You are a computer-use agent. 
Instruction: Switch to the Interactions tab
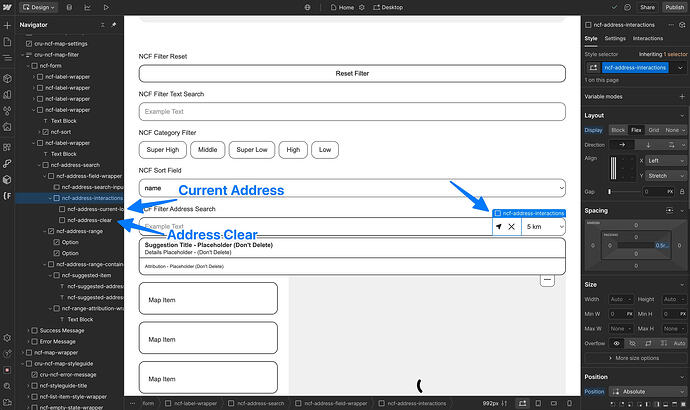pyautogui.click(x=648, y=39)
